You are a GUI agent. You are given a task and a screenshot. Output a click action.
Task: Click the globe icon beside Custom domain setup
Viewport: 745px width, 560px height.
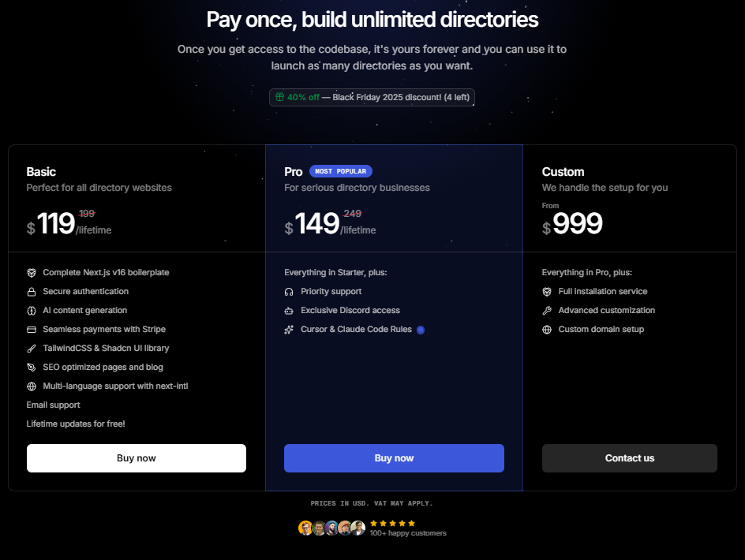tap(547, 330)
